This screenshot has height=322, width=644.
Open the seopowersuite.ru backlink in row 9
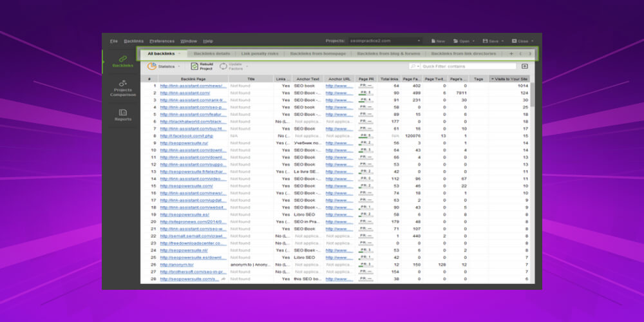pos(184,143)
